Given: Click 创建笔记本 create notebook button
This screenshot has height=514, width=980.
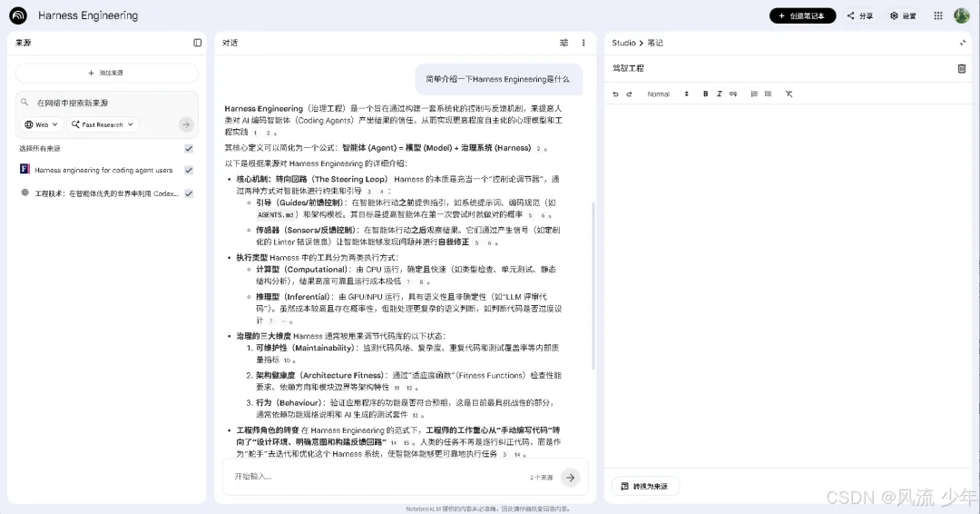Looking at the screenshot, I should [802, 15].
